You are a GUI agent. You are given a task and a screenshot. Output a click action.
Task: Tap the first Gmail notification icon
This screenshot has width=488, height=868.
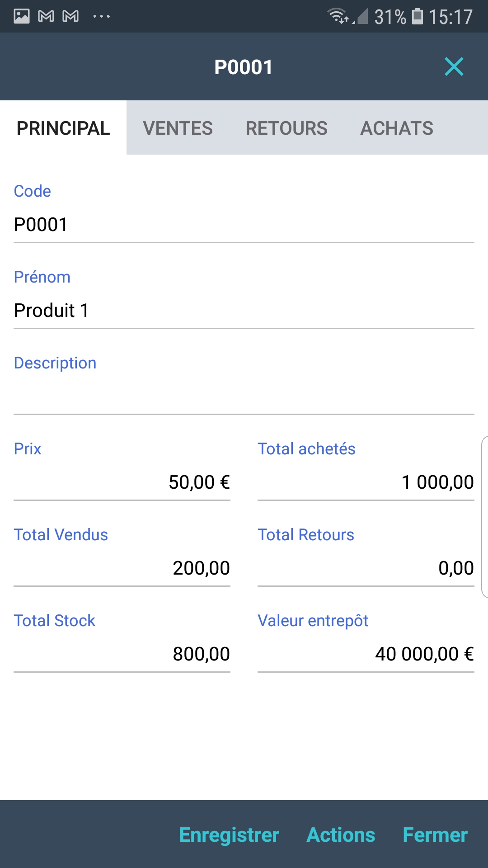(x=46, y=16)
